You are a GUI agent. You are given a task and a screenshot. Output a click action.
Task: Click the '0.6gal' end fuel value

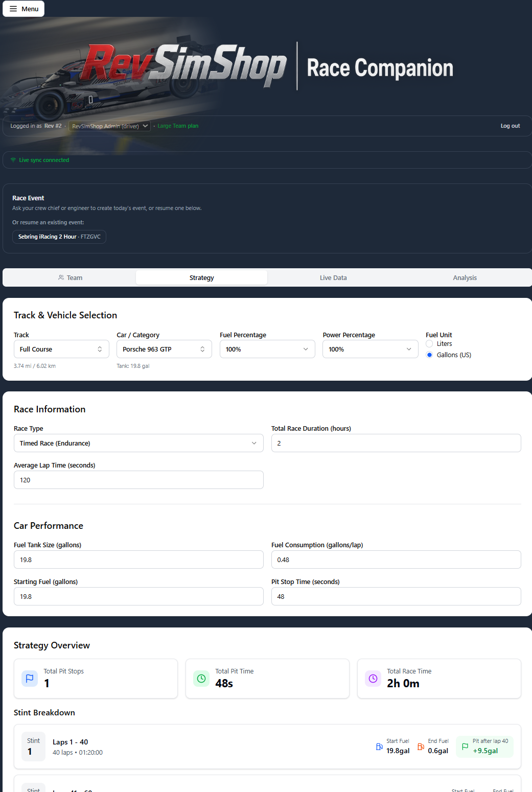coord(438,751)
